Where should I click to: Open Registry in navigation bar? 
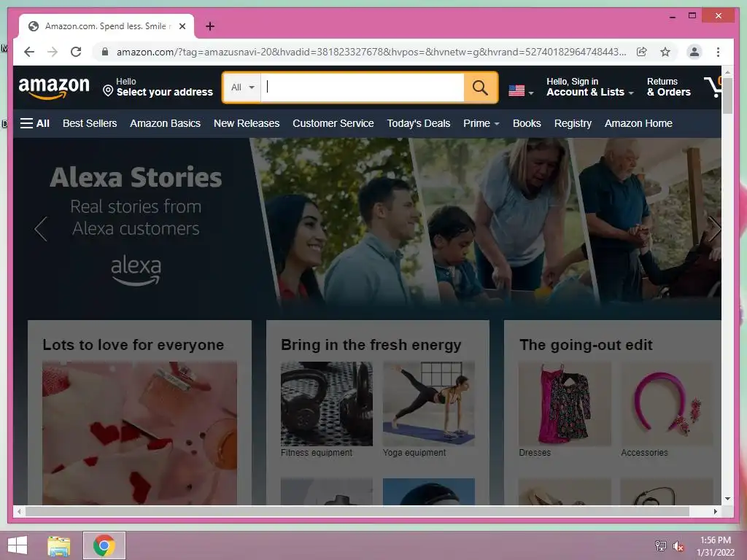point(573,123)
